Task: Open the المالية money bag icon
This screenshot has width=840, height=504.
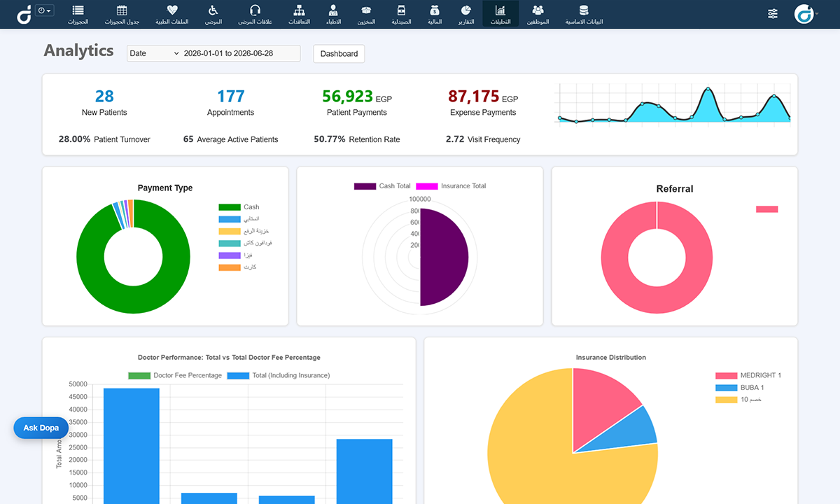Action: pyautogui.click(x=435, y=10)
